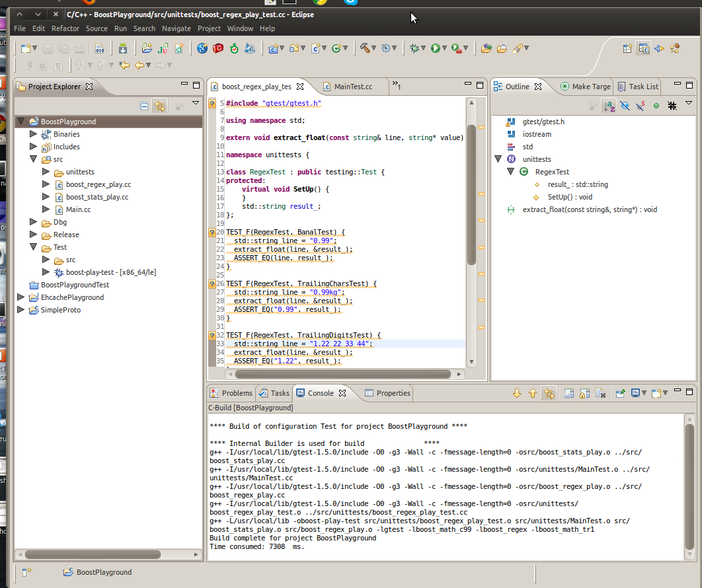
Task: Toggle Link with Editor in Project Explorer
Action: pos(159,106)
